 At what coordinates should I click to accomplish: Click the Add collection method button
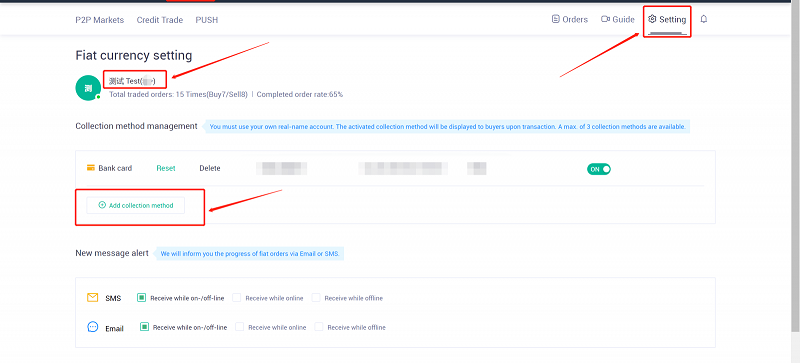(x=136, y=205)
